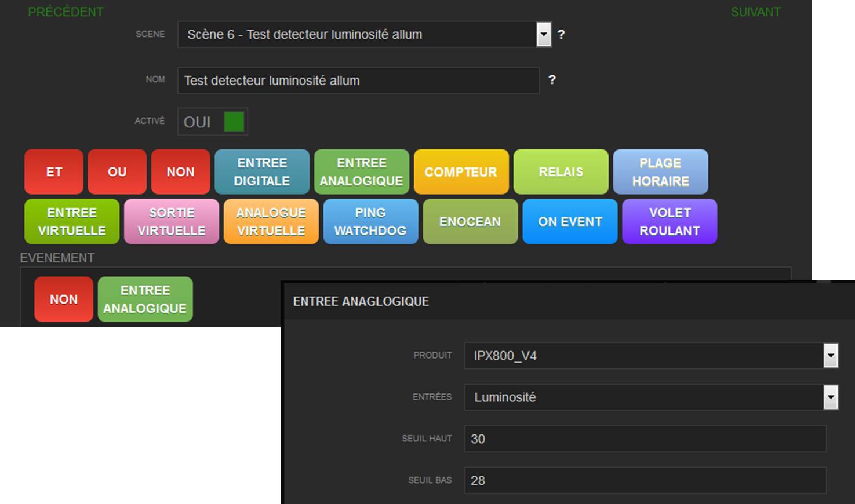Toggle the ACTIVÉ OUI switch
Viewport: 855px width, 504px height.
click(234, 122)
